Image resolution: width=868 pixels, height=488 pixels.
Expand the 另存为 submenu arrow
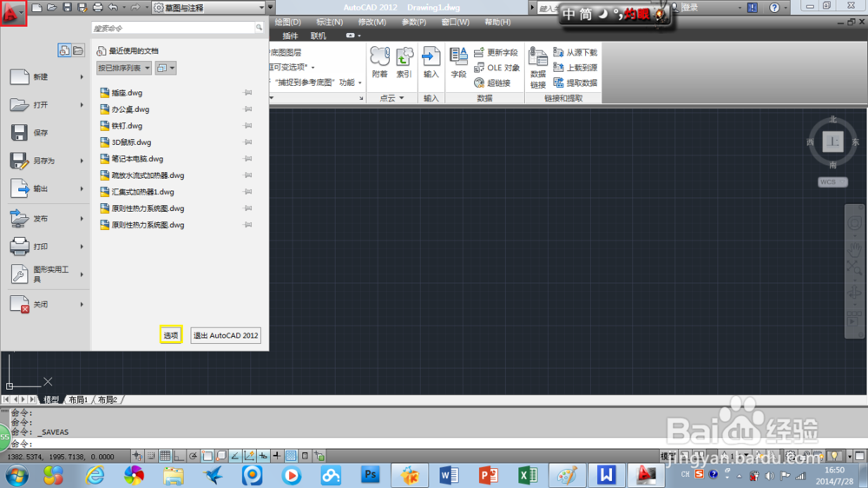pyautogui.click(x=82, y=161)
